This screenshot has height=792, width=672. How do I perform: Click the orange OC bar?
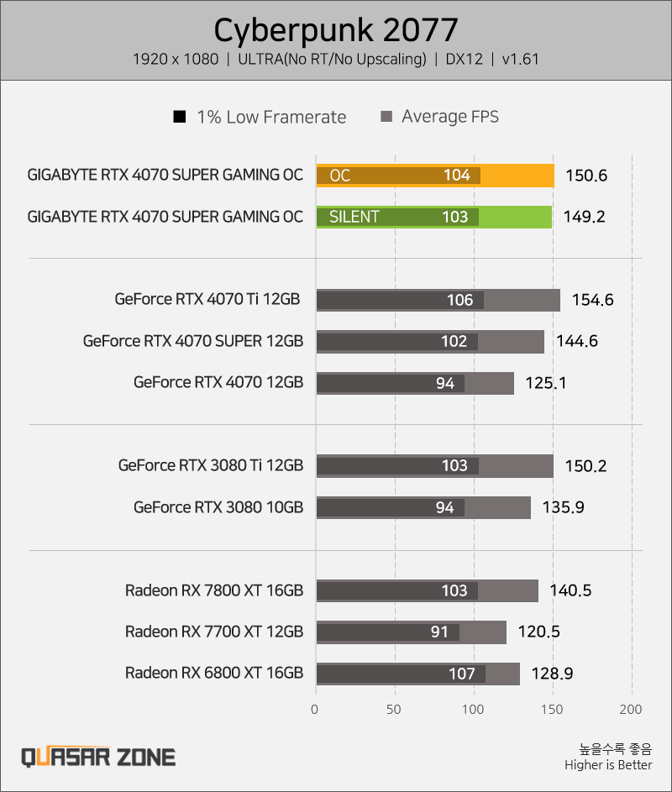pyautogui.click(x=435, y=176)
